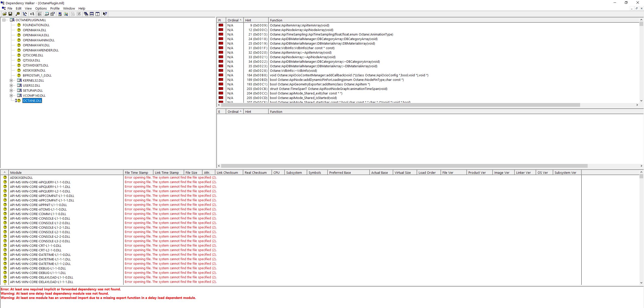Screen dimensions: 644x308
Task: Click System Information computer icon
Action: [60, 14]
